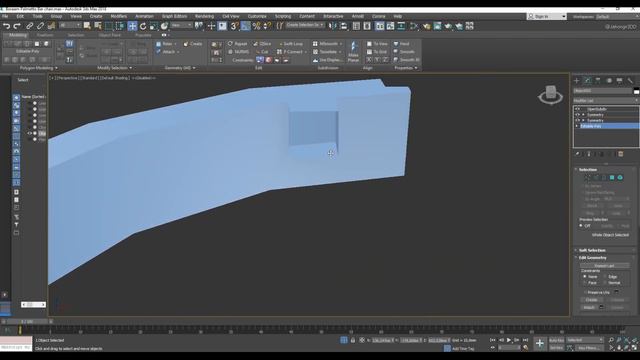The width and height of the screenshot is (640, 360).
Task: Activate the Select and Scale tool
Action: (153, 26)
